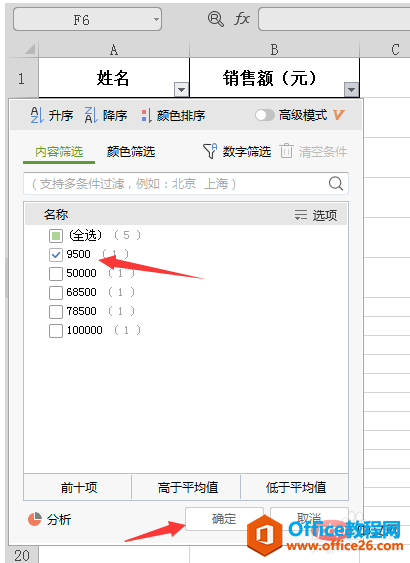
Task: Select row 1 header
Action: tap(22, 78)
